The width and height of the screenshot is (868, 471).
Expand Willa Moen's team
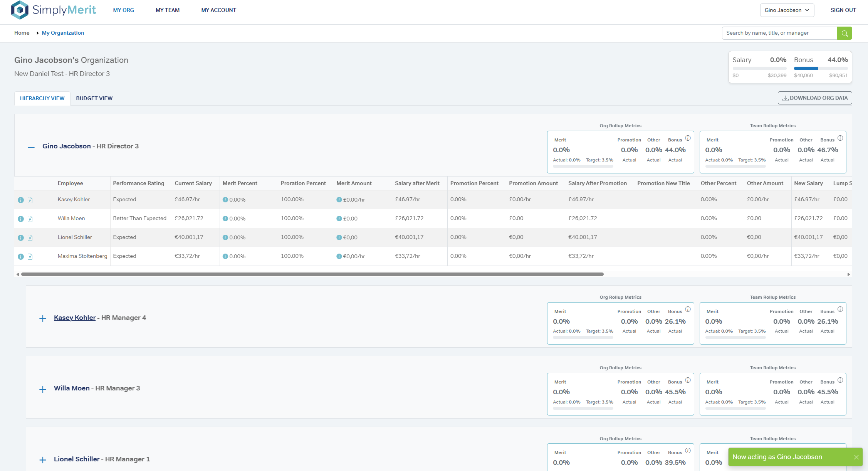pos(43,389)
